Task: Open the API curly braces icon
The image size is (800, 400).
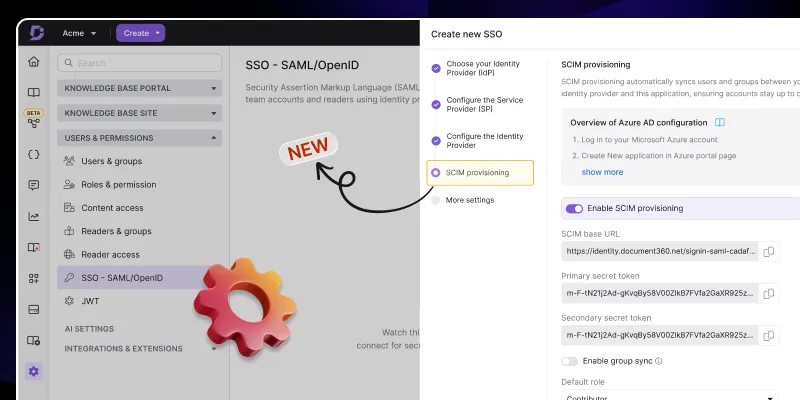Action: tap(34, 155)
